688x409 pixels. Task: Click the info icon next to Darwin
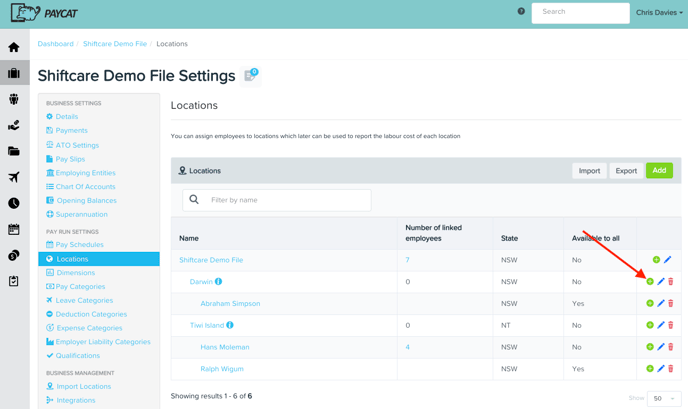click(218, 281)
